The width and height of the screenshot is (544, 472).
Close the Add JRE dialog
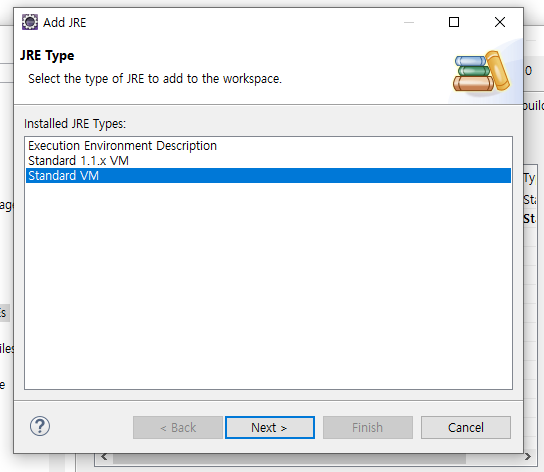click(x=500, y=22)
